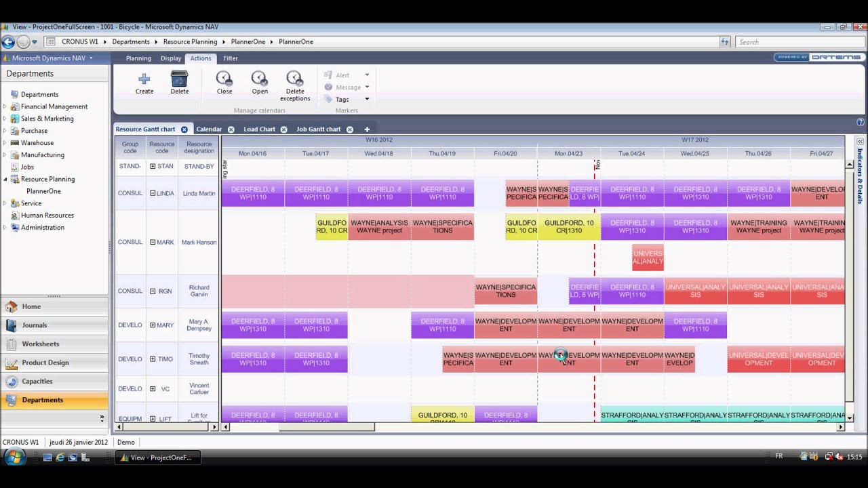Image resolution: width=868 pixels, height=488 pixels.
Task: Switch to the Actions ribbon tab
Action: (201, 58)
